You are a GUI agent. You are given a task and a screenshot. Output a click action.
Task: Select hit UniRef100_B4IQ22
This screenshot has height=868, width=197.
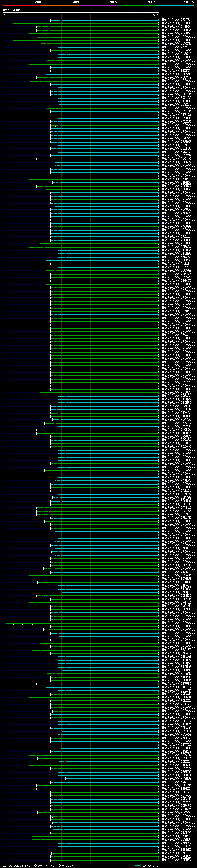[x=177, y=399]
